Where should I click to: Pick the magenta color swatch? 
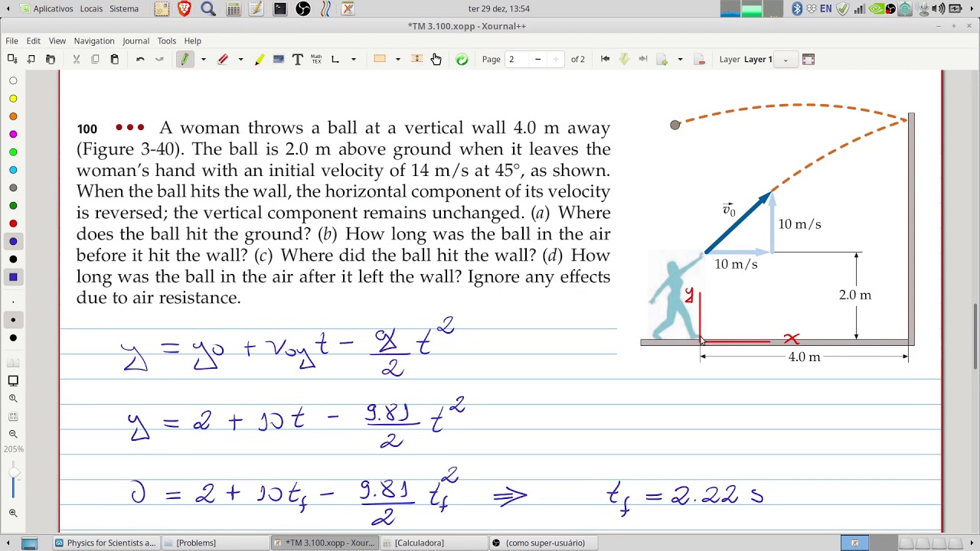point(13,134)
